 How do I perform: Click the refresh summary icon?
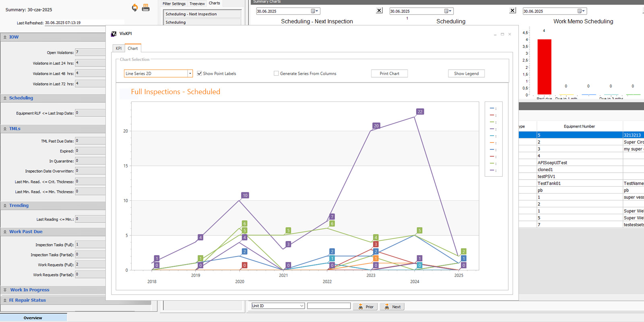click(135, 8)
